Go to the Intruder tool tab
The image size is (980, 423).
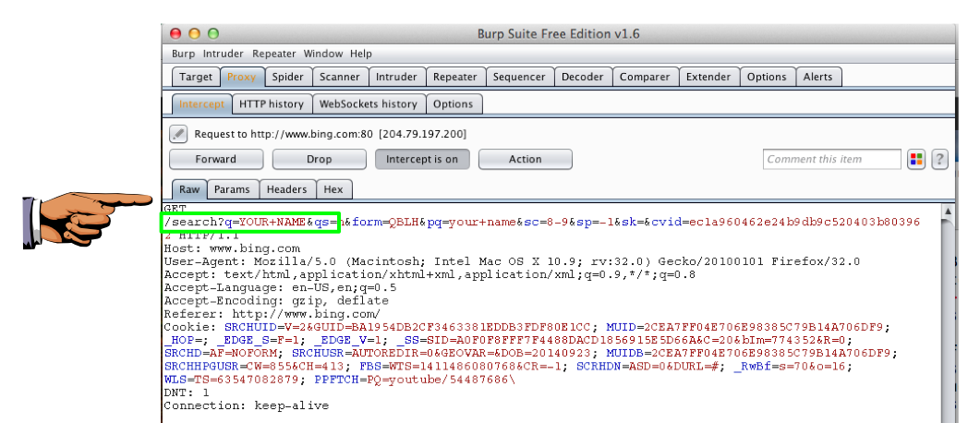click(x=396, y=77)
